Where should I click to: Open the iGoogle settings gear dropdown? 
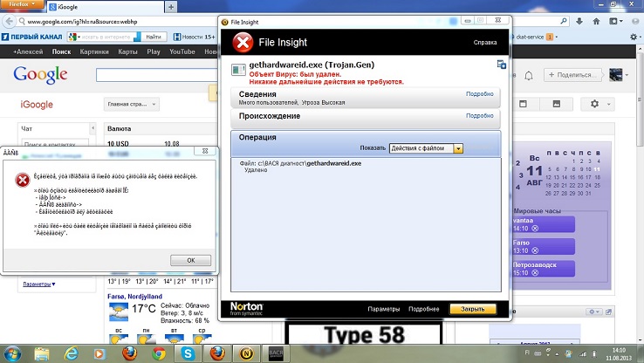click(x=598, y=104)
